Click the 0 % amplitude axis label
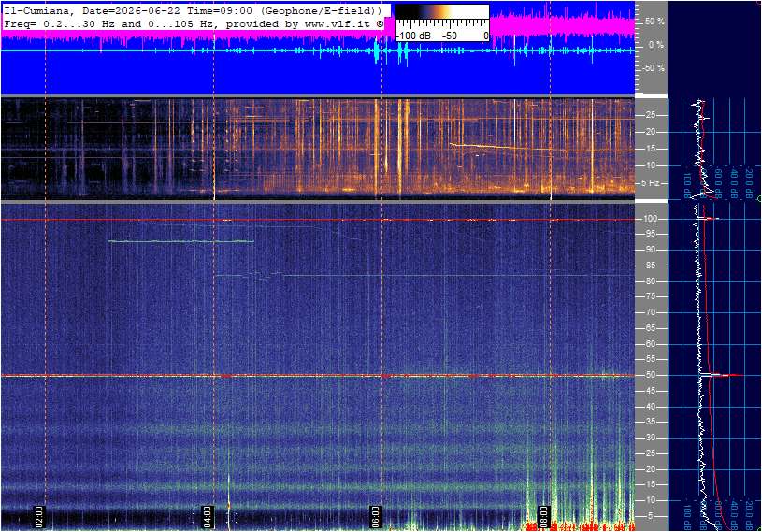This screenshot has width=762, height=532. [x=656, y=45]
